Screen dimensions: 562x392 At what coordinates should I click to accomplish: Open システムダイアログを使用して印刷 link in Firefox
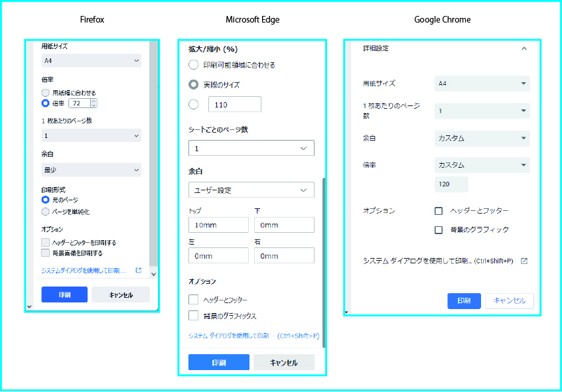pos(84,271)
